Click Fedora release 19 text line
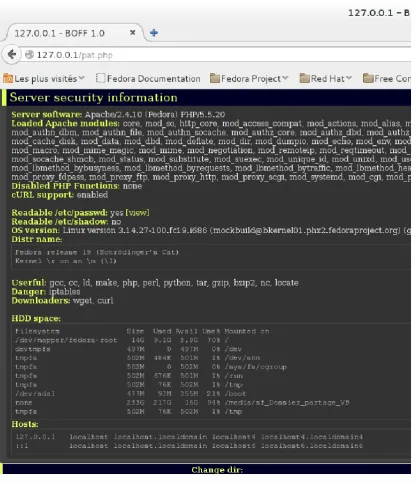Screen dimensions: 416x484 [97, 252]
